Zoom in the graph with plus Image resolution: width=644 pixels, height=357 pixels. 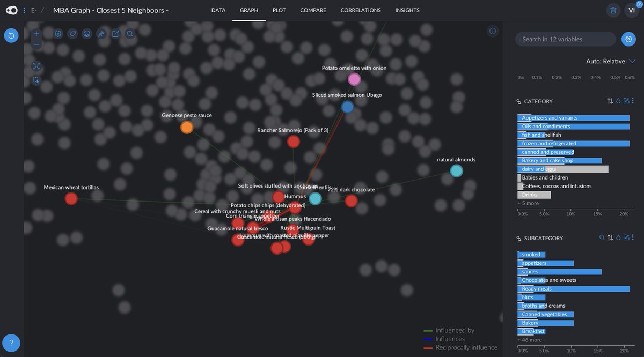click(x=36, y=34)
